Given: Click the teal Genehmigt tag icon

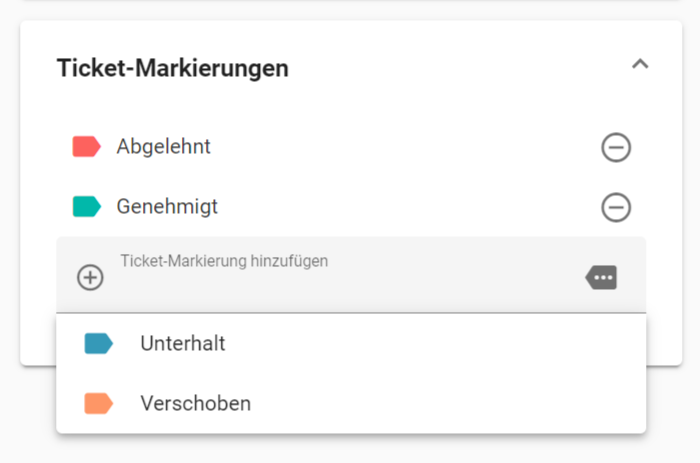Looking at the screenshot, I should pos(87,206).
